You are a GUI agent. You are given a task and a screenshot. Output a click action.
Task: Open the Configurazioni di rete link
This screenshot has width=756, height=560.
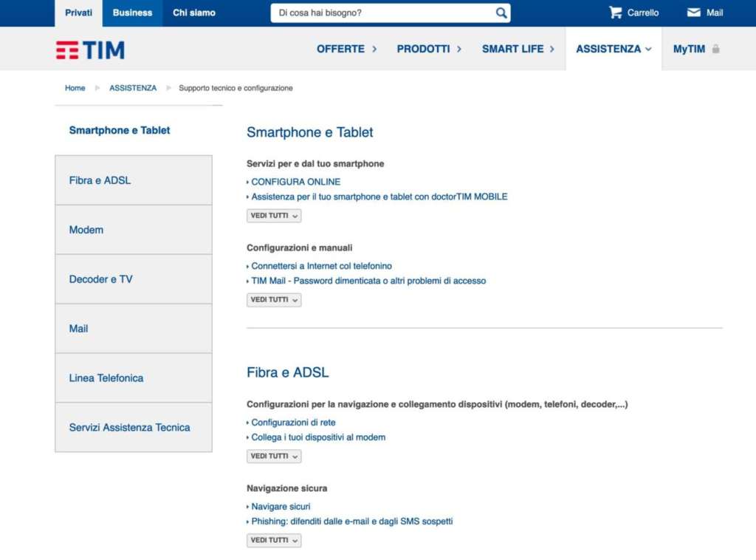point(293,423)
